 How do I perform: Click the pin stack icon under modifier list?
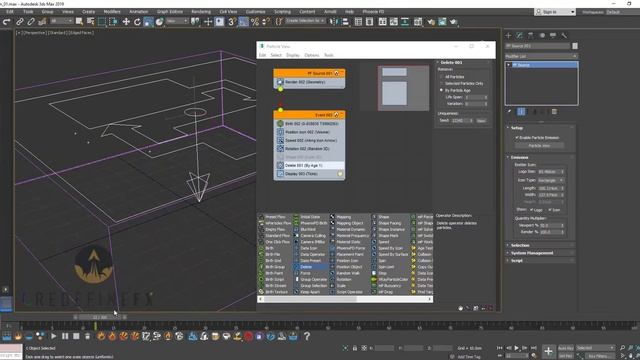509,111
